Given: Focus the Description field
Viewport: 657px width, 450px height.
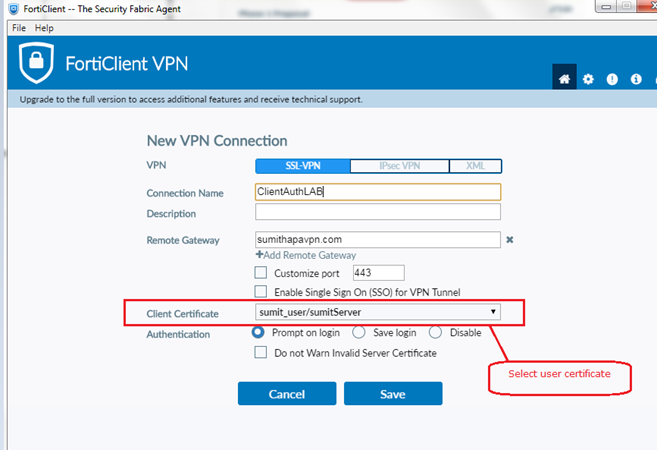Looking at the screenshot, I should (378, 212).
